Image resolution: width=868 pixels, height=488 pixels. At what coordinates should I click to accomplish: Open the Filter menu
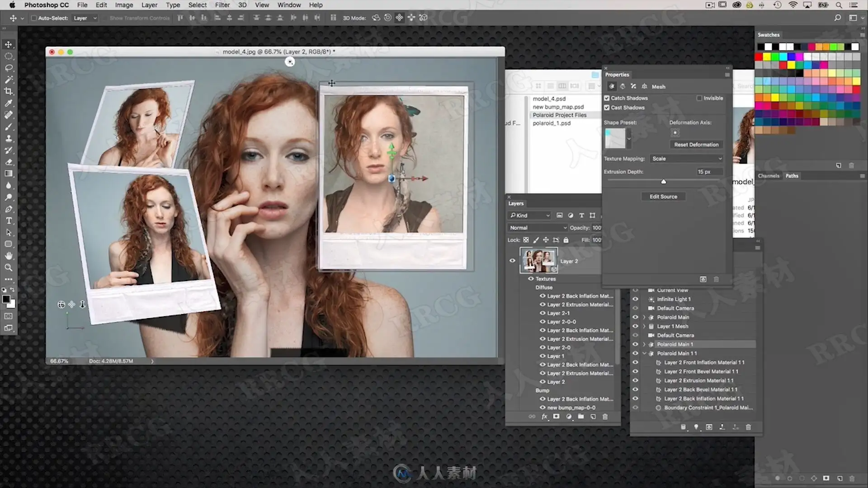click(222, 5)
